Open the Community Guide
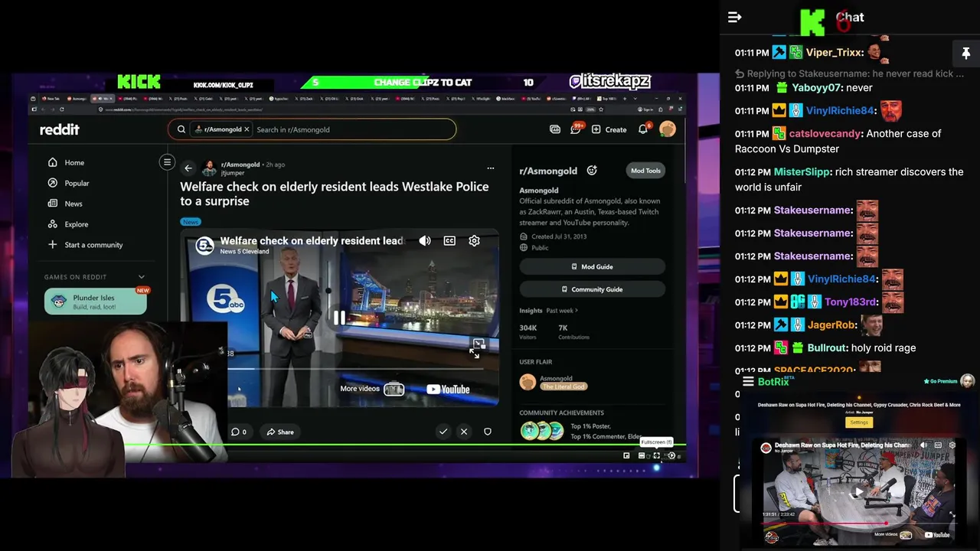The image size is (980, 551). (592, 289)
